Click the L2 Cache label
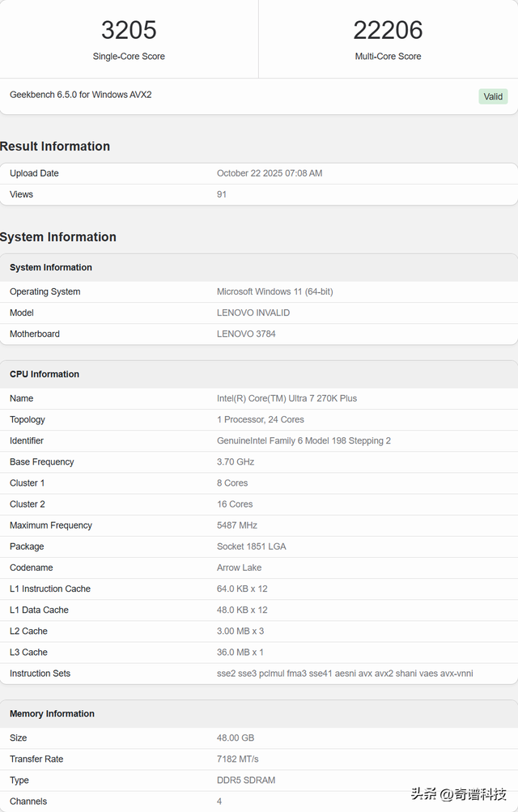This screenshot has height=812, width=518. click(x=28, y=631)
